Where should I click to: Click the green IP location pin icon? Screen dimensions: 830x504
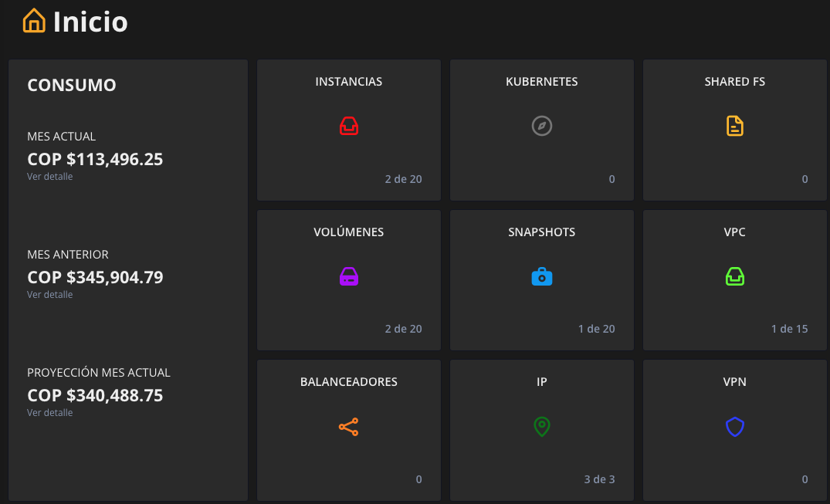point(541,426)
